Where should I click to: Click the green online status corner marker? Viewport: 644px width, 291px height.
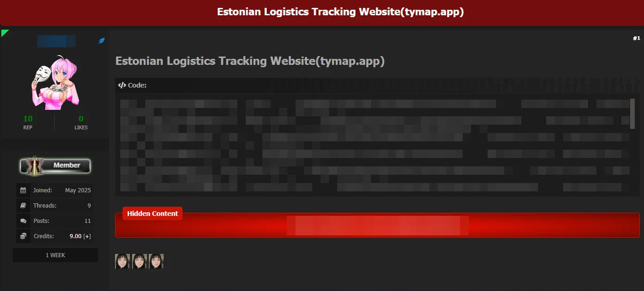tap(5, 32)
